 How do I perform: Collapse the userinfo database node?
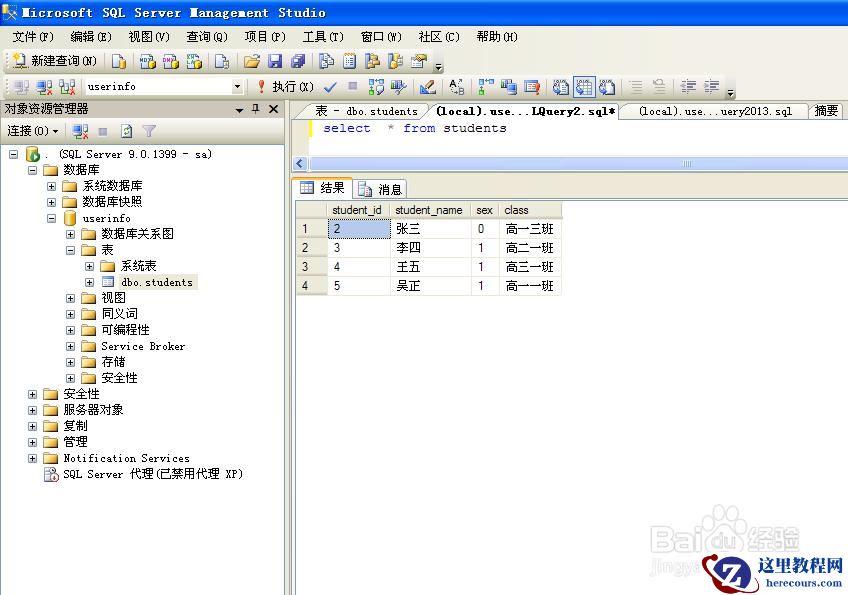point(51,219)
